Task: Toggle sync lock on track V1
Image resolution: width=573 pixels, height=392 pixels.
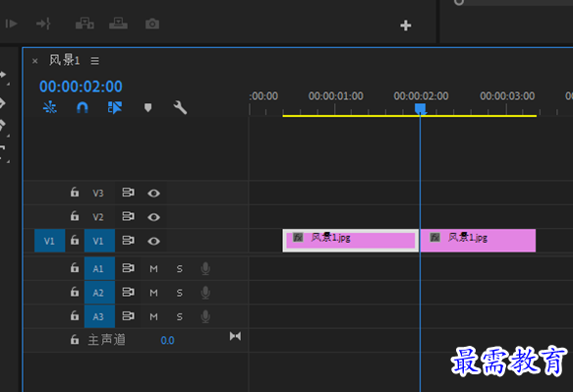Action: [x=128, y=241]
